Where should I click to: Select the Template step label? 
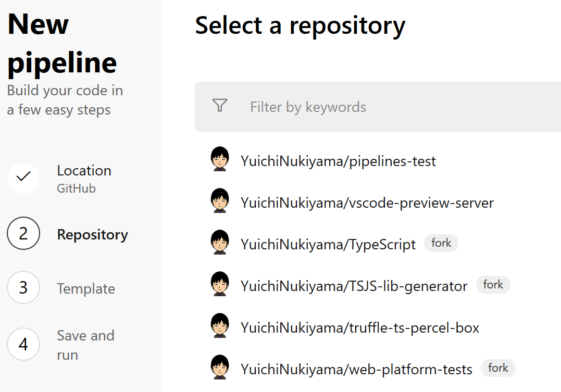[x=86, y=289]
